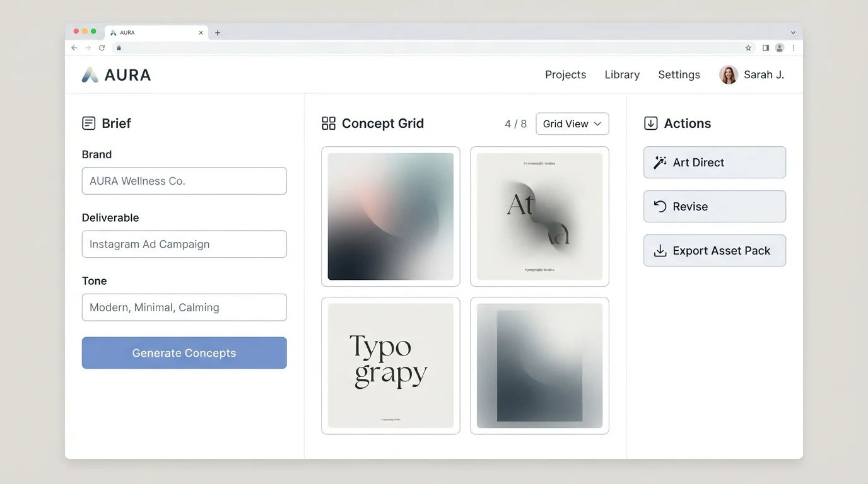Click the Revise button
Image resolution: width=868 pixels, height=484 pixels.
pos(715,207)
